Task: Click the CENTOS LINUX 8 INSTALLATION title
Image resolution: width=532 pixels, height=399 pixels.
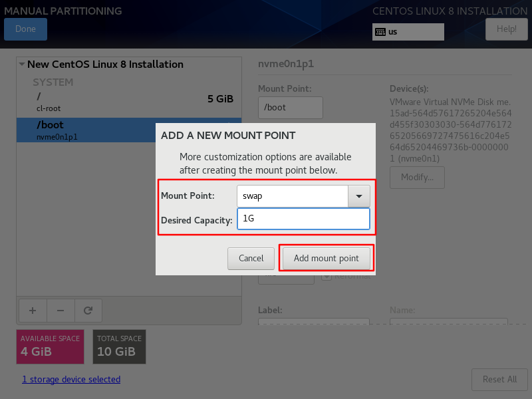Action: (x=450, y=11)
